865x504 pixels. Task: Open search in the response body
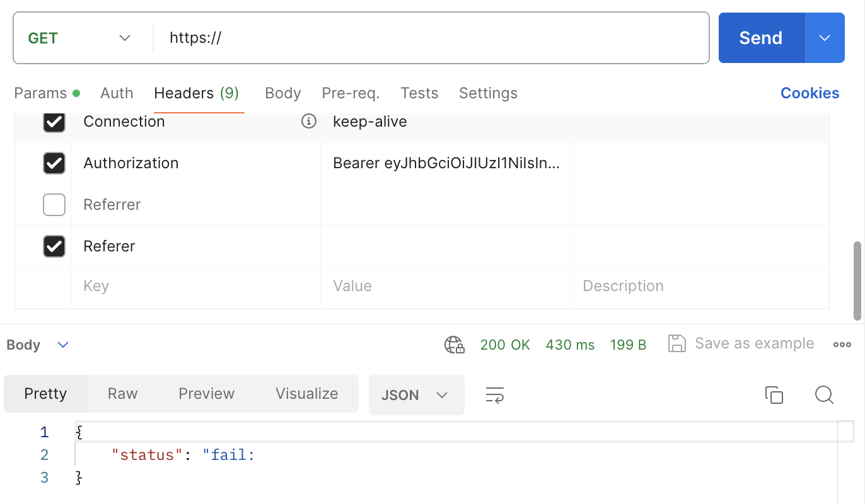824,395
